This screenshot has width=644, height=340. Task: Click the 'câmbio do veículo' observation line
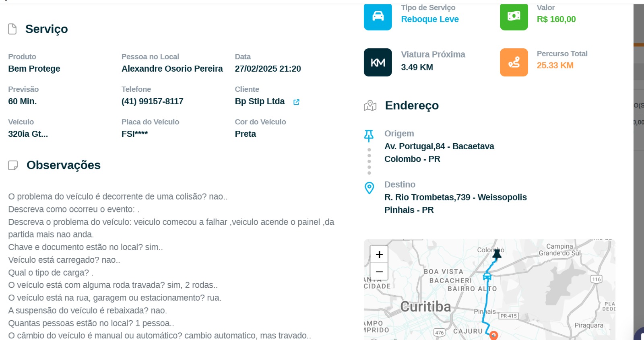coord(159,336)
